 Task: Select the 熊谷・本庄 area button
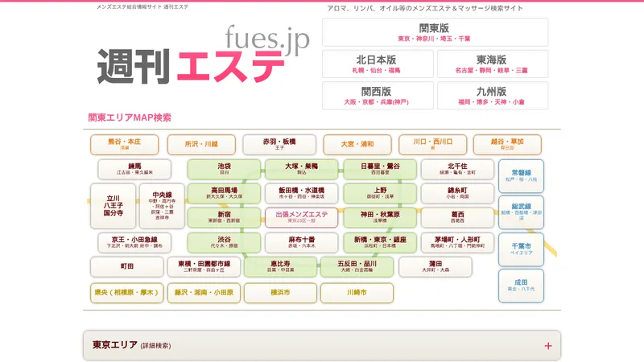[125, 145]
